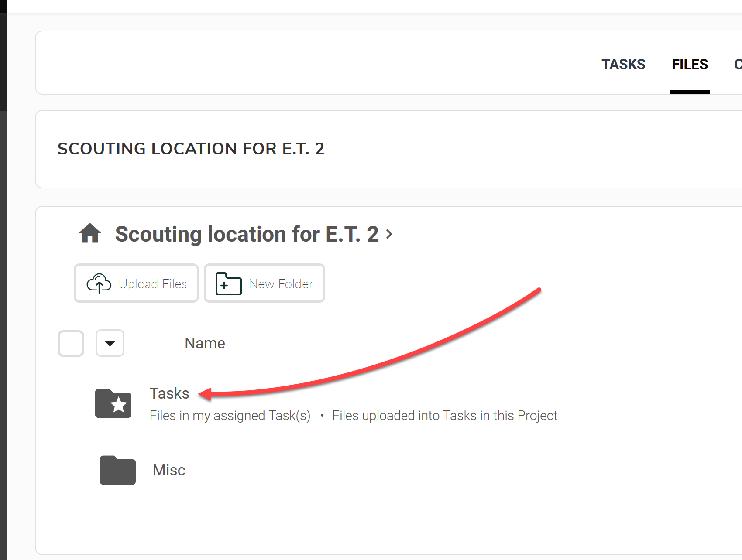Click 'Files uploaded into Tasks in this Project'

click(x=445, y=416)
